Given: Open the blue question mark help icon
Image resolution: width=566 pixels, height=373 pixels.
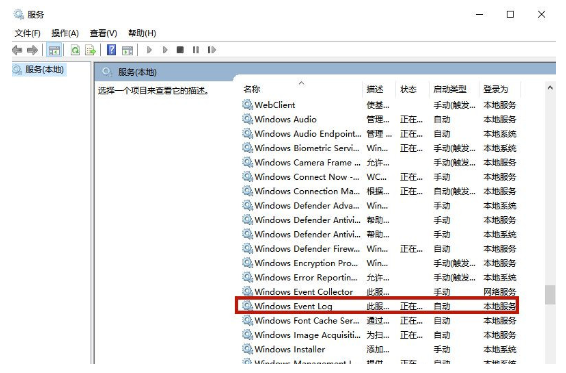Looking at the screenshot, I should pos(112,49).
